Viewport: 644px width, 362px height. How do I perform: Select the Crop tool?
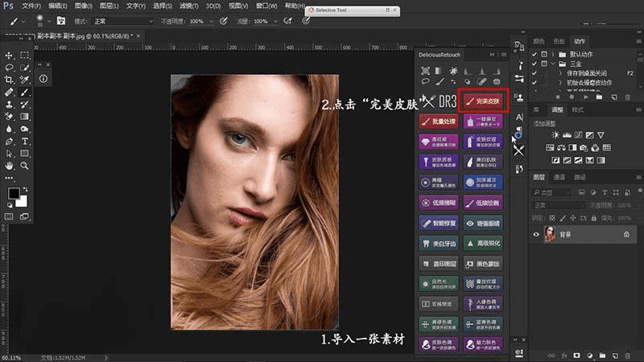(x=9, y=80)
